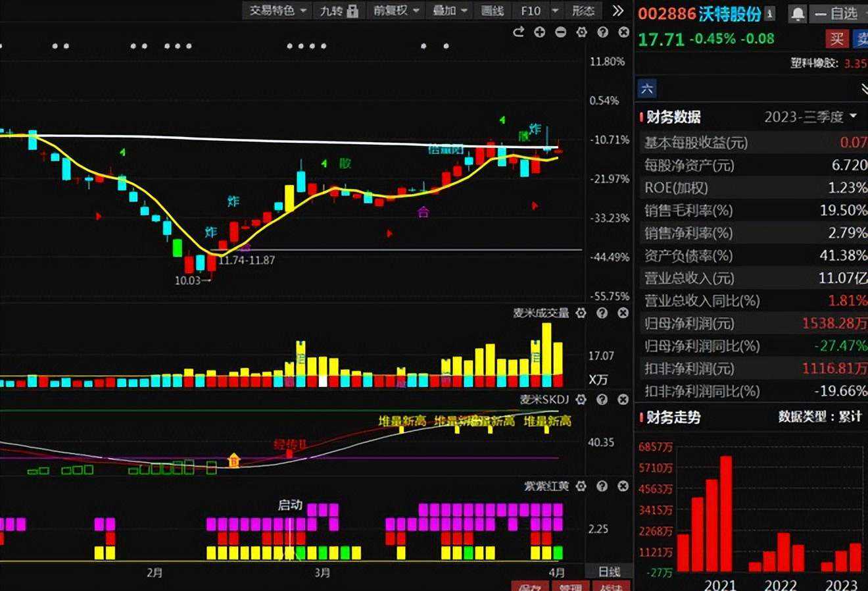This screenshot has height=591, width=868.
Task: Click the stock info badge beside 沃特股份
Action: (x=770, y=14)
